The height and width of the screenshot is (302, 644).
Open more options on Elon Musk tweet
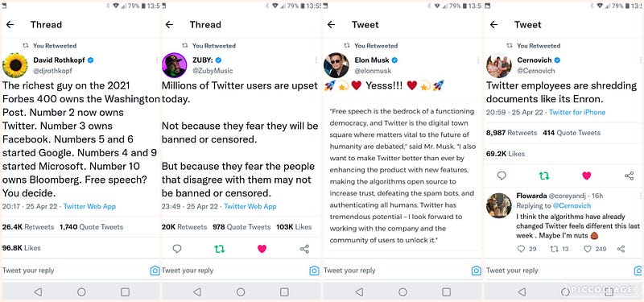coord(477,60)
